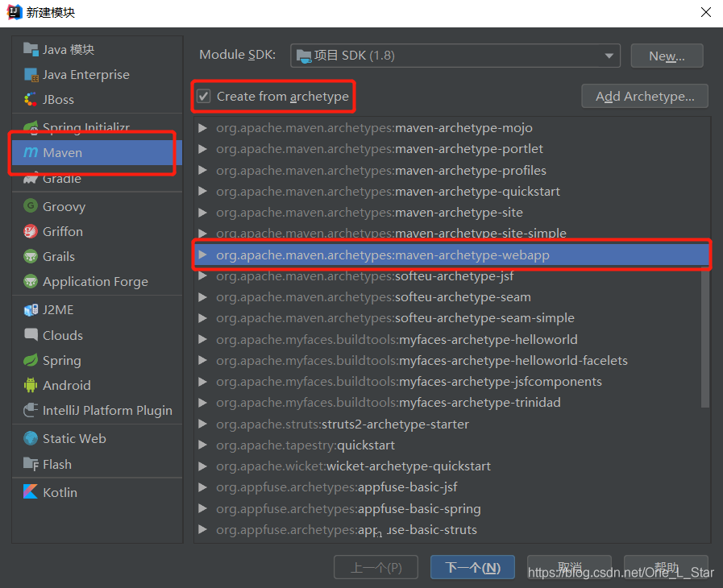Viewport: 723px width, 588px height.
Task: Select Grails module type
Action: 98,256
